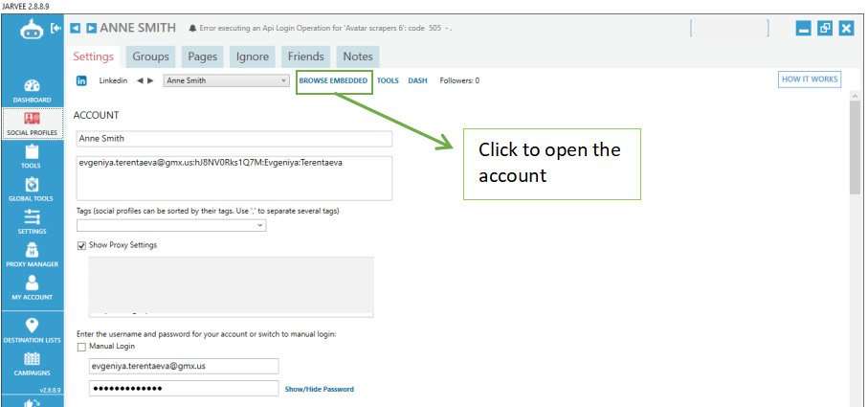
Task: Open Social Profiles in sidebar
Action: pos(32,124)
